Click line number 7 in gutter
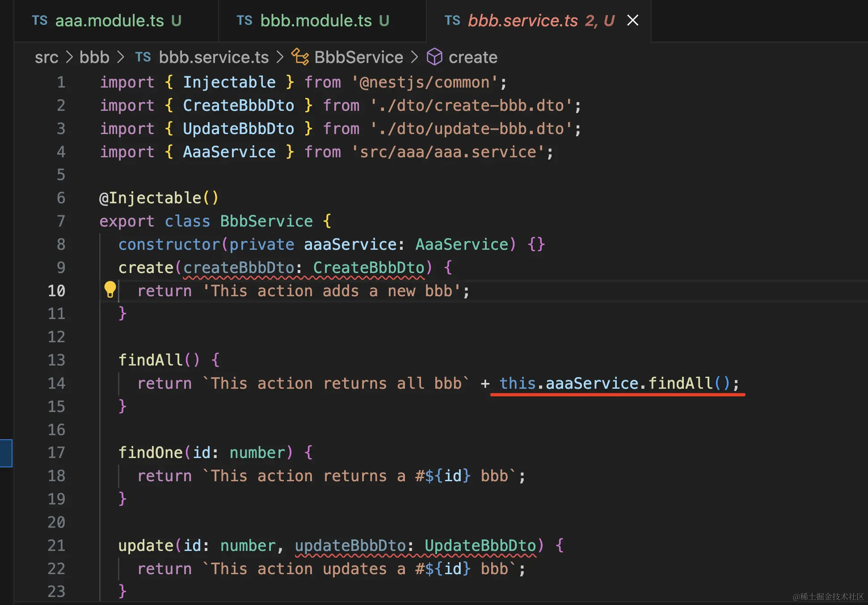868x605 pixels. pos(61,221)
